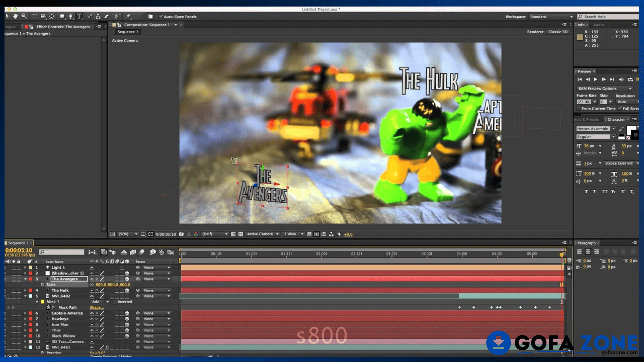This screenshot has height=362, width=644.
Task: Click the Sequence 1 breadcrumb button
Action: [128, 32]
